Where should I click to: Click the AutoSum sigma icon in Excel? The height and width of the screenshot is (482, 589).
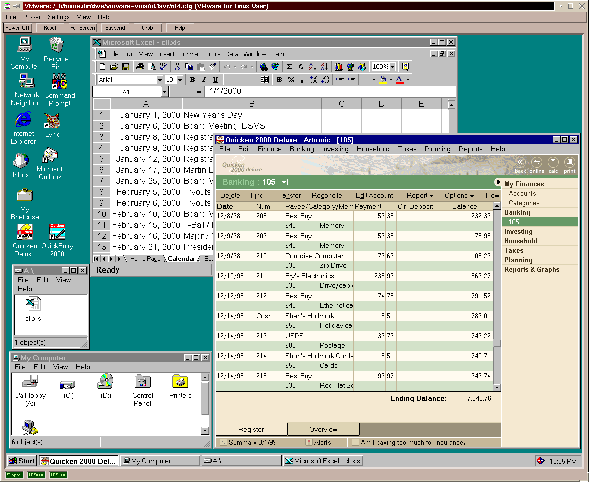click(x=289, y=66)
